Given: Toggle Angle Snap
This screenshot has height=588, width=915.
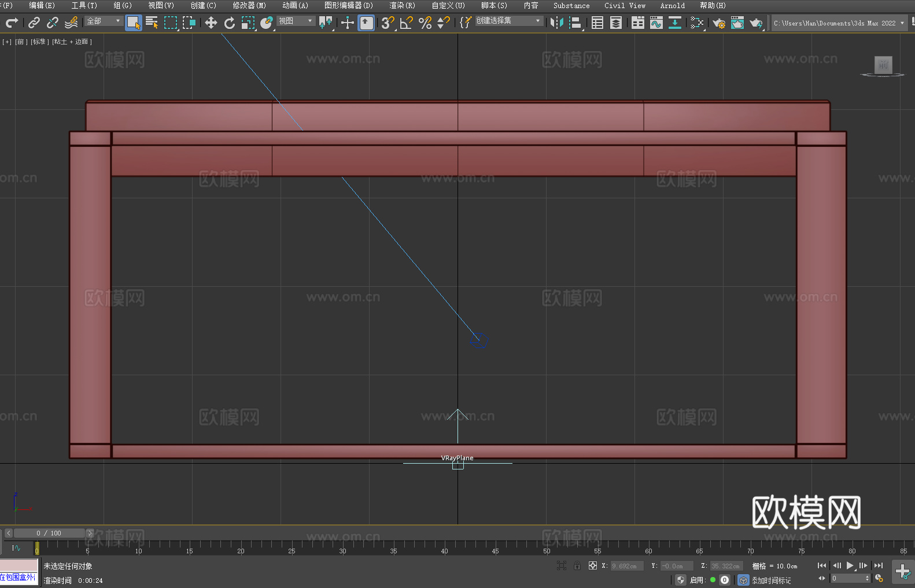Looking at the screenshot, I should [x=407, y=23].
